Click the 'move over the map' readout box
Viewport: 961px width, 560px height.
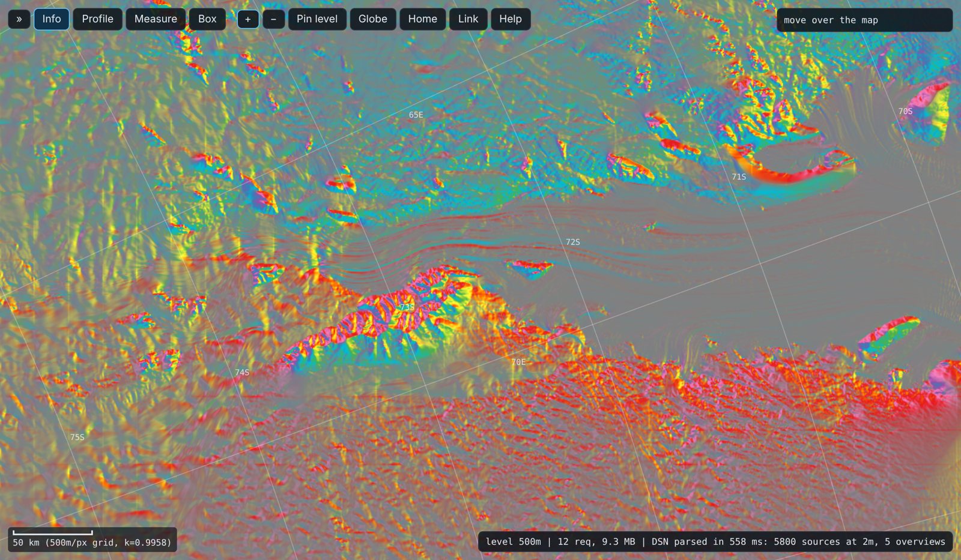(864, 20)
